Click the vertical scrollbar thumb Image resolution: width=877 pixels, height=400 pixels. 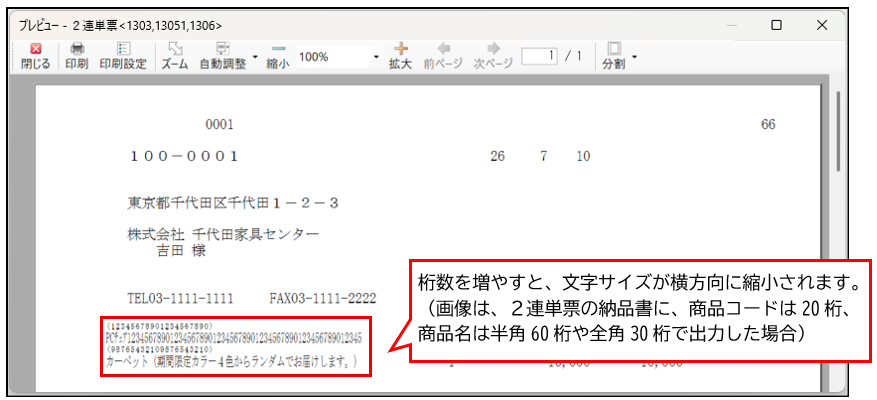pos(838,130)
